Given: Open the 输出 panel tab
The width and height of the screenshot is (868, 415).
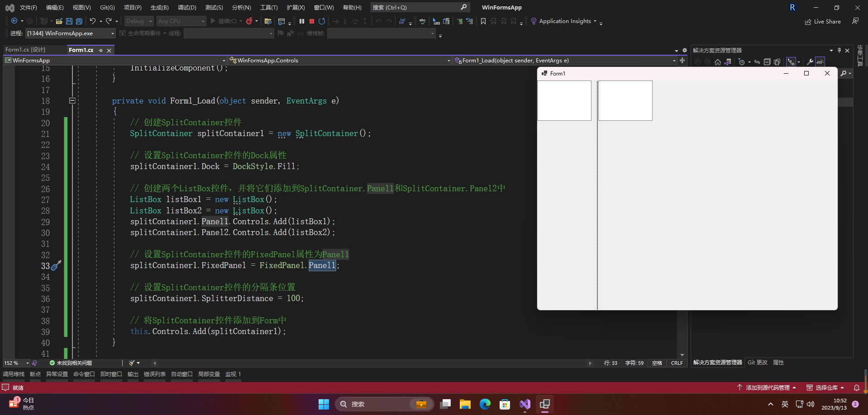Looking at the screenshot, I should pyautogui.click(x=133, y=374).
